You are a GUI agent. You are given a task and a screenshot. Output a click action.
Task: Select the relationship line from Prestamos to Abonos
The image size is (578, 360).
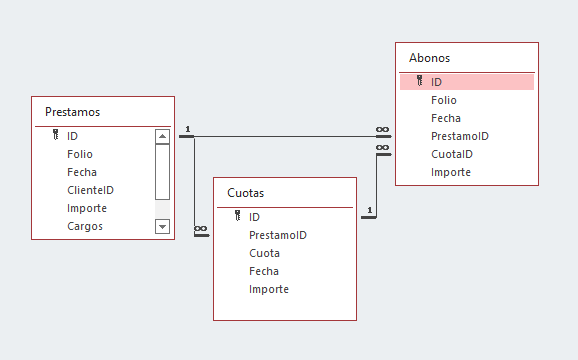tap(285, 137)
